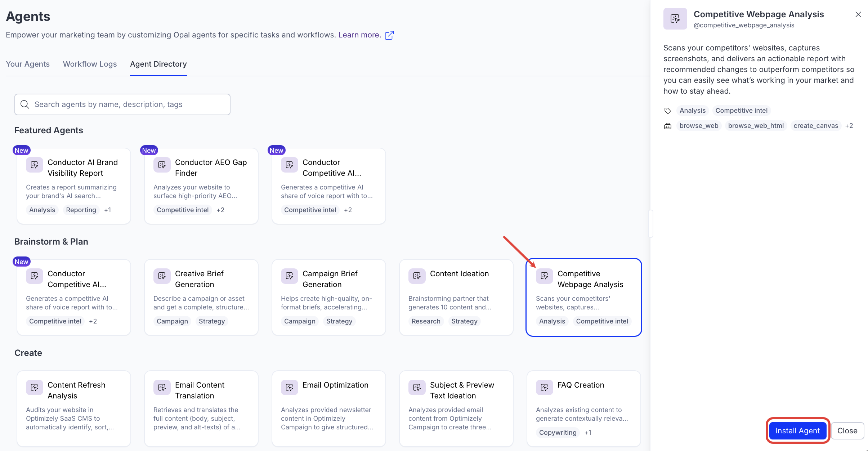
Task: Click the Conductor AI Brand Visibility Report agent icon
Action: (35, 165)
